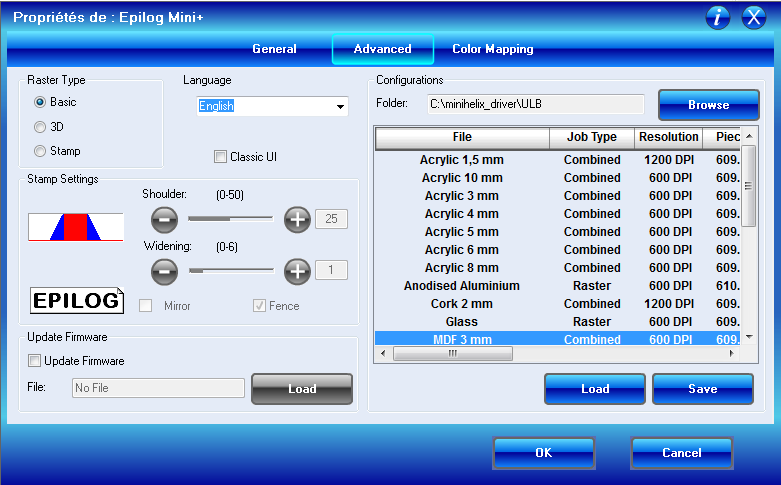Click the Save configuration button

[x=703, y=389]
